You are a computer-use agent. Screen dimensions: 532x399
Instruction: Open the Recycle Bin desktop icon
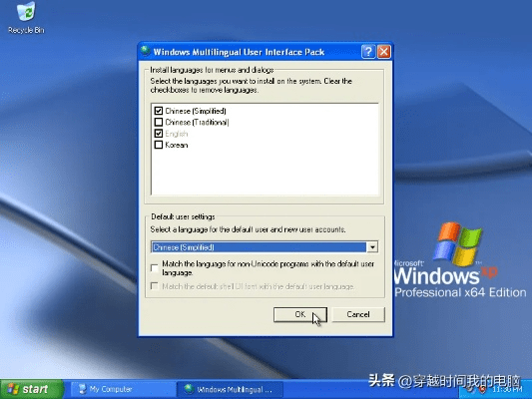[x=26, y=18]
